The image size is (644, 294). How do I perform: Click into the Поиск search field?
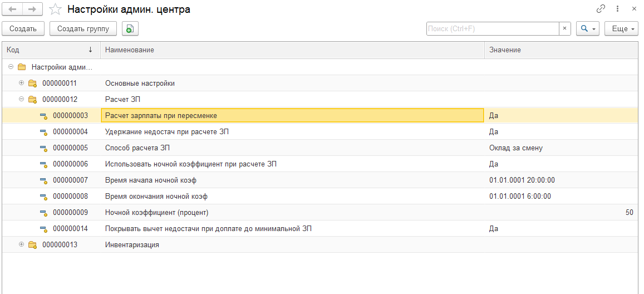coord(492,29)
